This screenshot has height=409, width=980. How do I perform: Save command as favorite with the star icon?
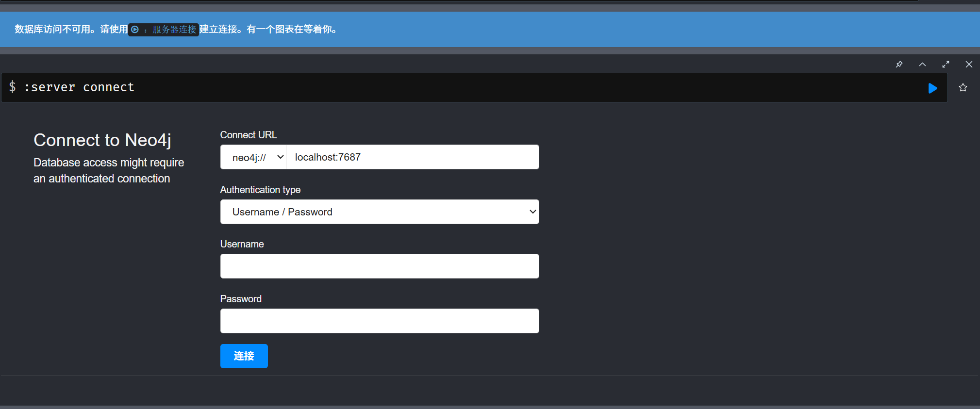[963, 88]
